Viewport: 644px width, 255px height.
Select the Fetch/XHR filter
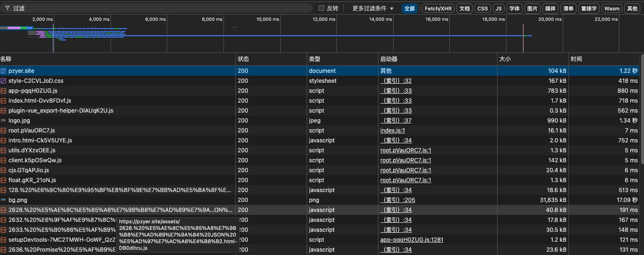tap(438, 8)
